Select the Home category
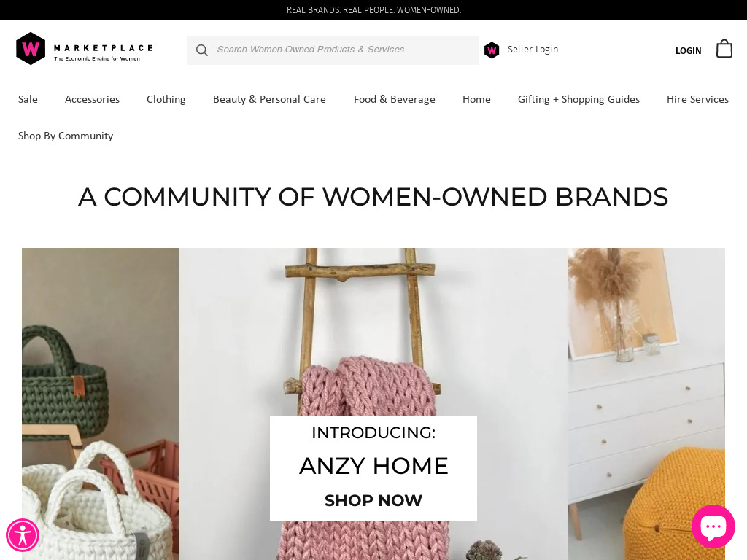Screen dimensions: 747x560 pos(476,99)
